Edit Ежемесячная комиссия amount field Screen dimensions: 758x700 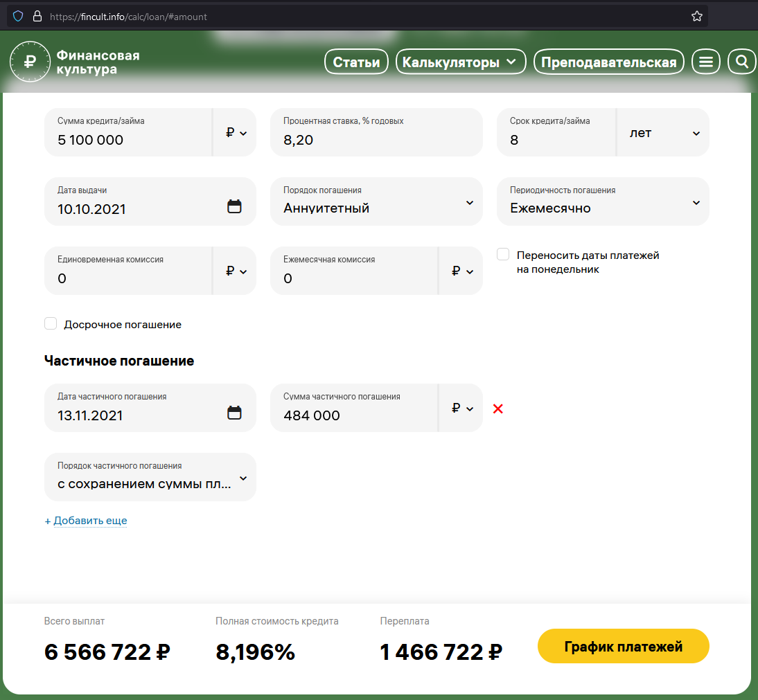354,271
